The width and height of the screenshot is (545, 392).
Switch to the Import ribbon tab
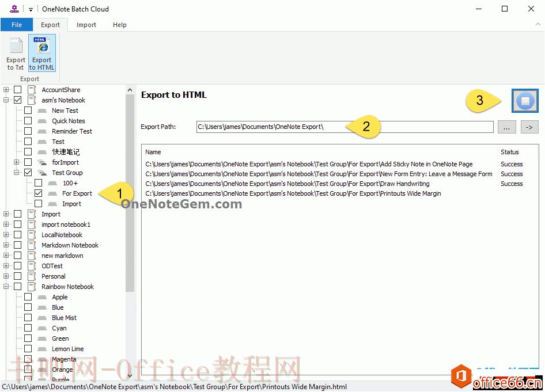click(86, 25)
